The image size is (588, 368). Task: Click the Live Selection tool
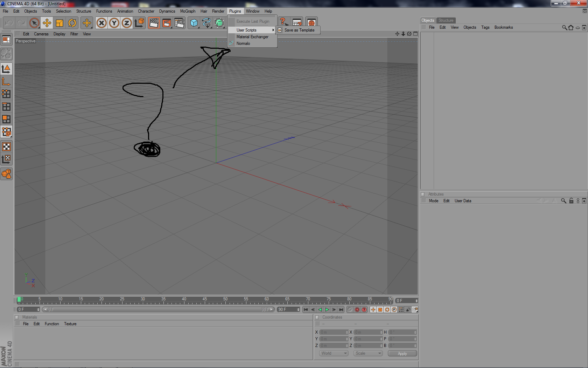pos(34,23)
